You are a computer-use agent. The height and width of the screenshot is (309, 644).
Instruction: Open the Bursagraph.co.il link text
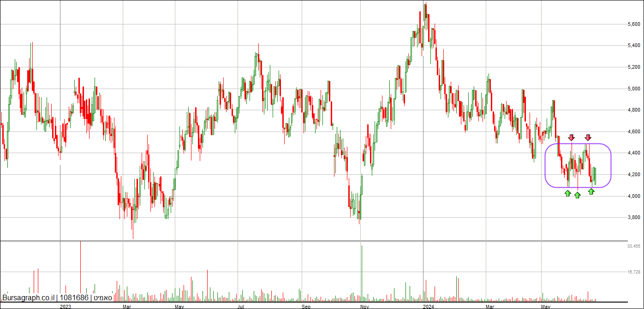tap(28, 298)
